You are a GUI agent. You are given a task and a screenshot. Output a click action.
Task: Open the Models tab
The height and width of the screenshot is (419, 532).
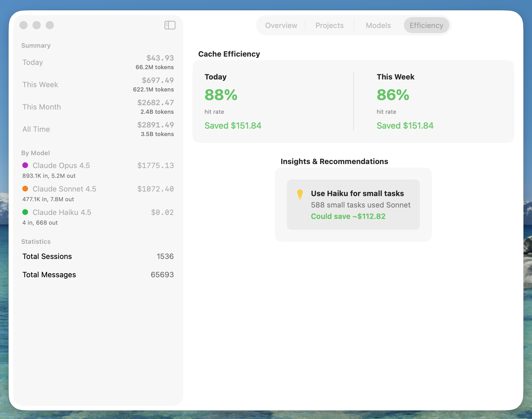pos(378,25)
